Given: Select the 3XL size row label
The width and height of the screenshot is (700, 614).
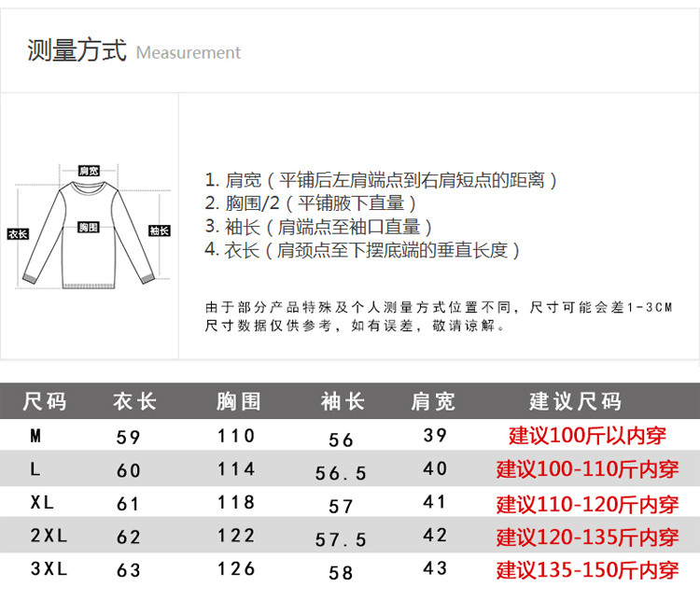Looking at the screenshot, I should coord(49,568).
